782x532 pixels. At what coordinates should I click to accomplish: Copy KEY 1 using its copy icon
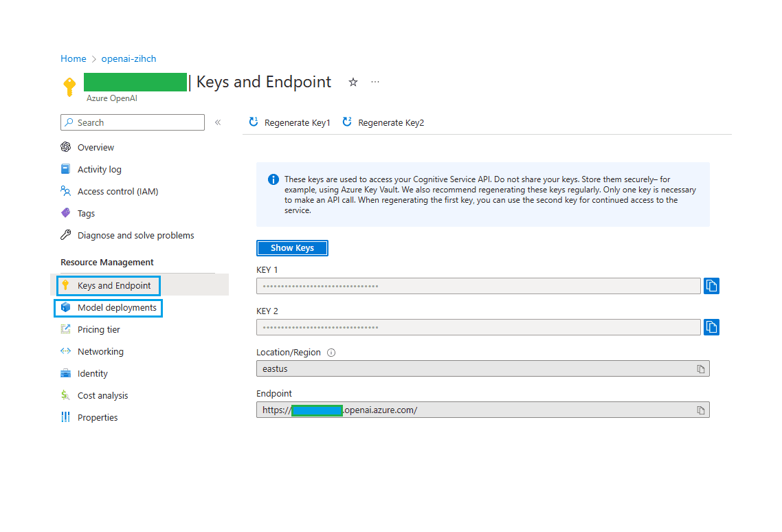pyautogui.click(x=711, y=285)
